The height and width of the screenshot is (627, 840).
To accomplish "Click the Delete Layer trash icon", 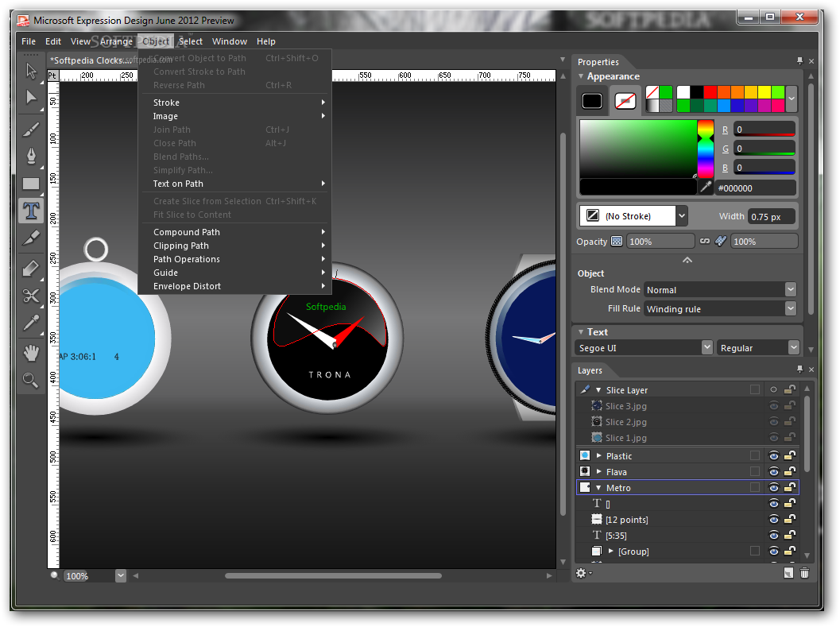I will 805,573.
